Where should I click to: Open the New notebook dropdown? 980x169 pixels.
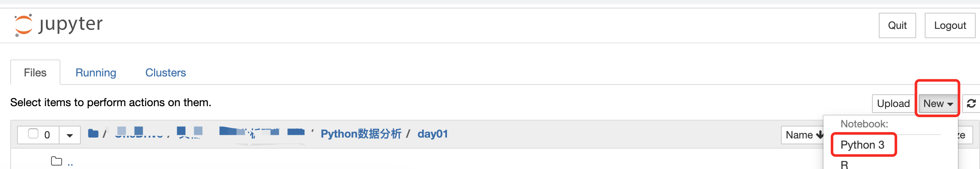938,104
